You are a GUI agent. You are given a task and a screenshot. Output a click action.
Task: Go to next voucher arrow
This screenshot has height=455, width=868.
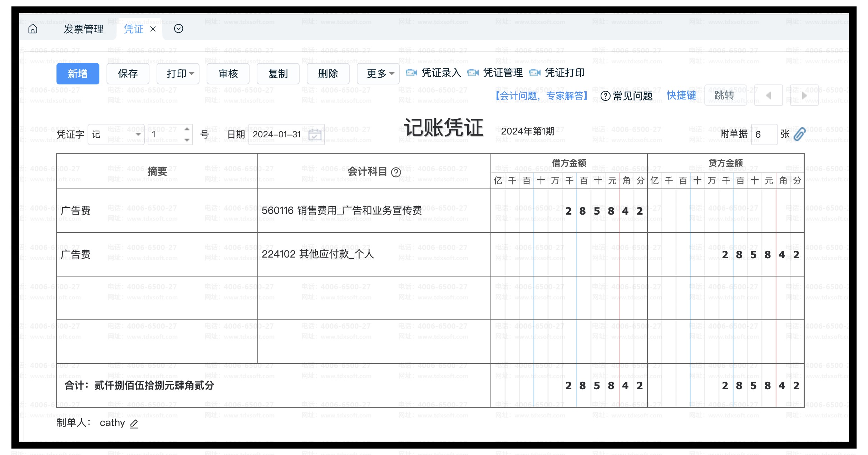pyautogui.click(x=804, y=96)
